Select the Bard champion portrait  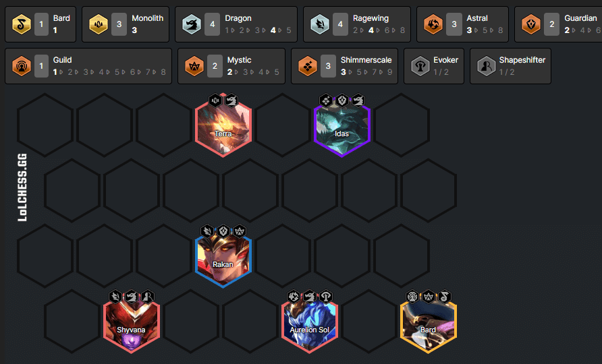pos(428,324)
